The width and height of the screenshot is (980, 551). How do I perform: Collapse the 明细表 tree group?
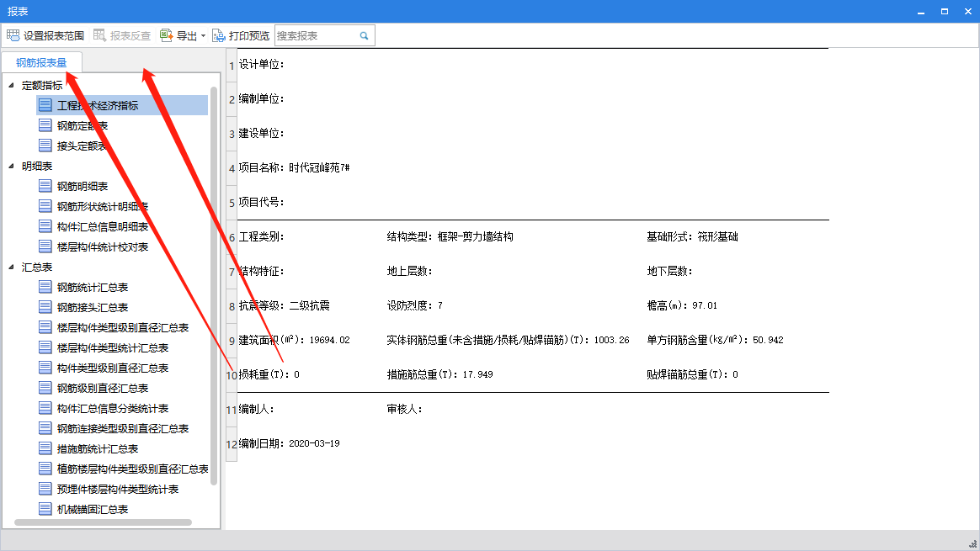coord(11,167)
